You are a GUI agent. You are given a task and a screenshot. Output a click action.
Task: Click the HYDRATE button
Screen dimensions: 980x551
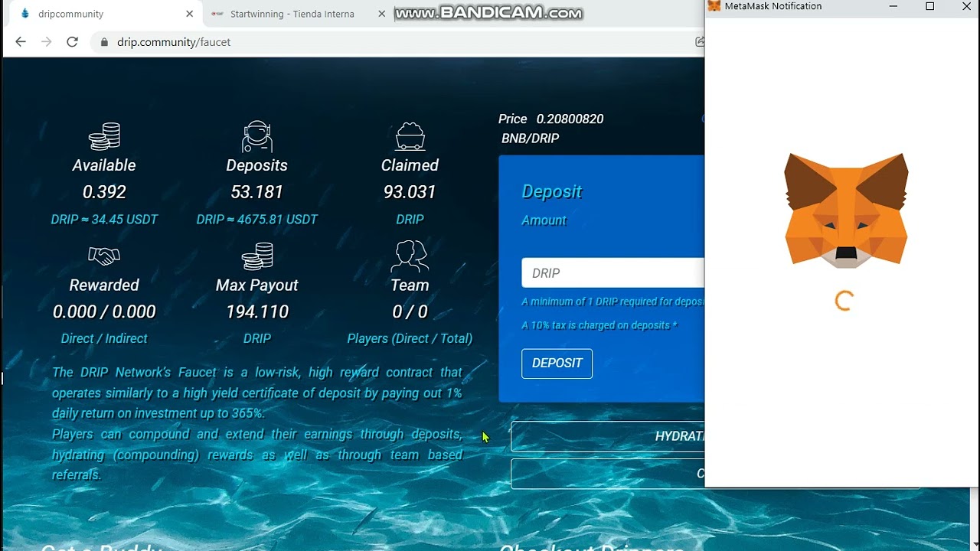pyautogui.click(x=608, y=436)
